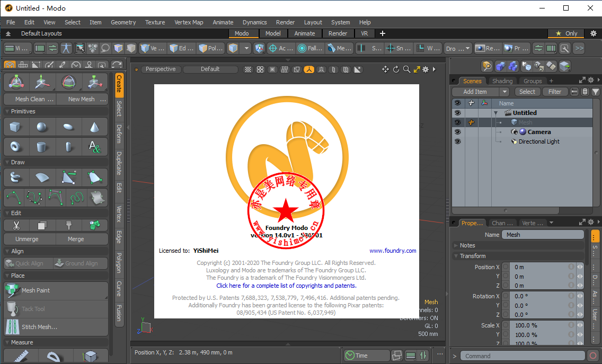The width and height of the screenshot is (602, 364).
Task: Select the Sphere primitive tool
Action: 42,127
